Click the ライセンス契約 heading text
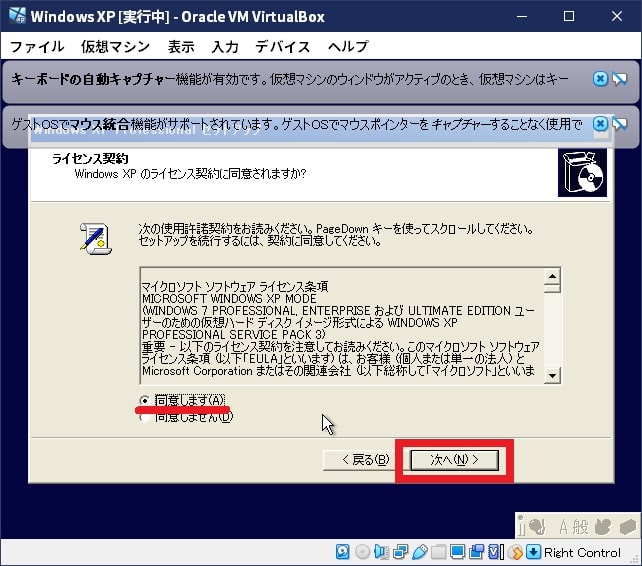Image resolution: width=642 pixels, height=566 pixels. [x=90, y=158]
